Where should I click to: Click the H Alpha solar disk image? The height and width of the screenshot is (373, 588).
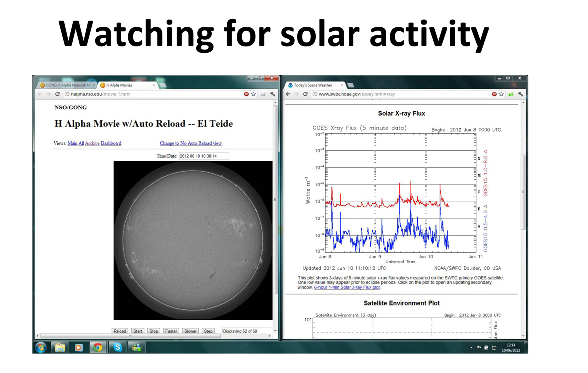193,240
